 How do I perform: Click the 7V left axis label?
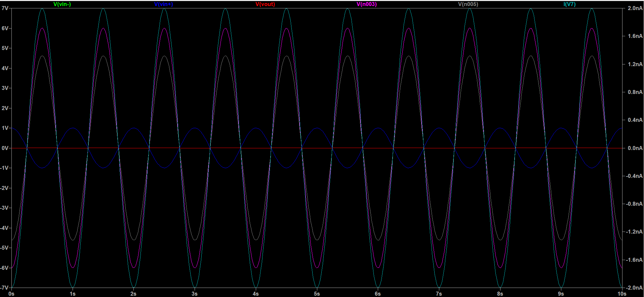pyautogui.click(x=5, y=8)
